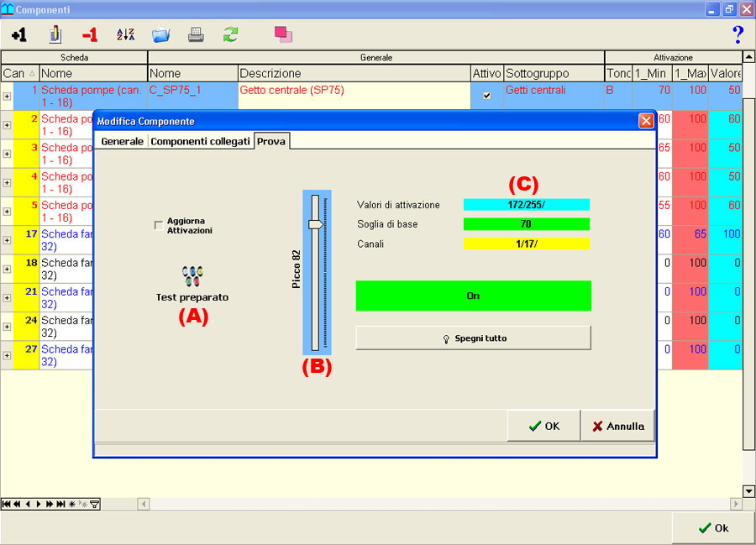
Task: Click the red -1 remove component icon
Action: pyautogui.click(x=90, y=34)
